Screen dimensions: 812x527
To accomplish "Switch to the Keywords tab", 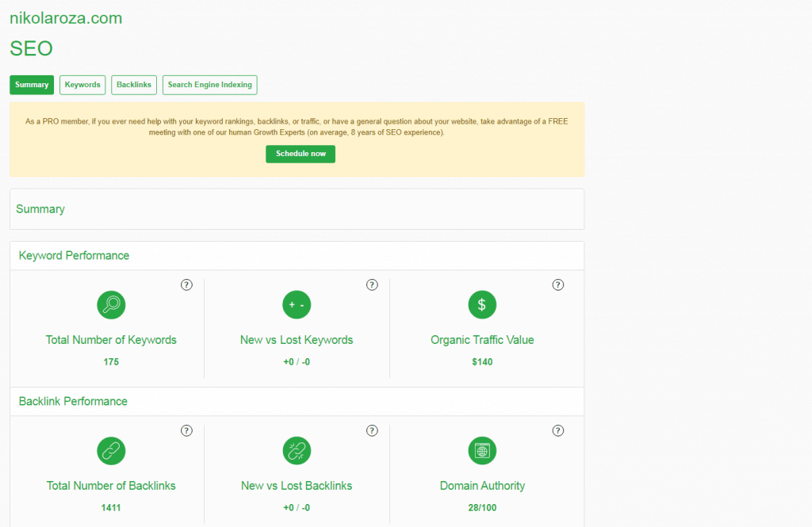I will click(x=82, y=85).
